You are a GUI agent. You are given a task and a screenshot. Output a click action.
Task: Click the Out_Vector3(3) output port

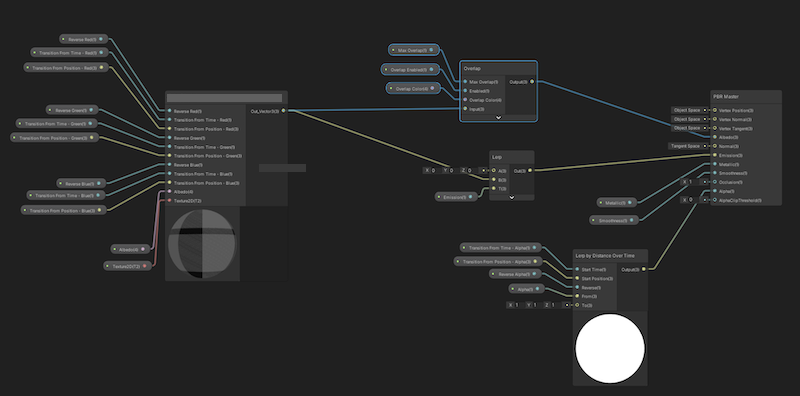coord(284,111)
